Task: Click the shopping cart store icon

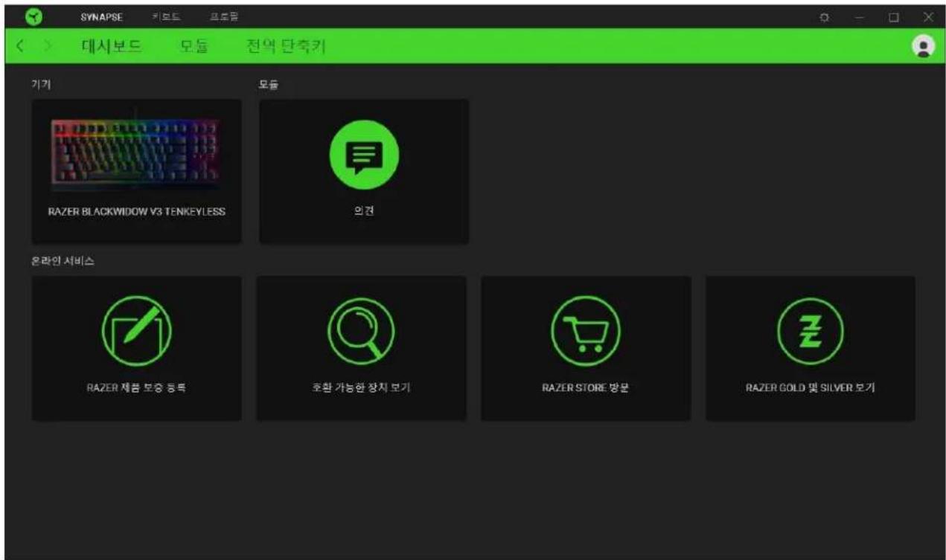Action: coord(586,329)
